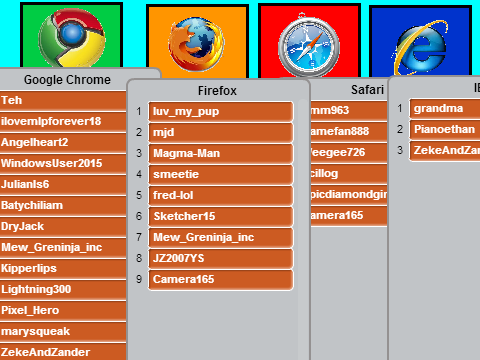Click the Firefox list vertical scrollbar
The height and width of the screenshot is (360, 480).
point(303,229)
